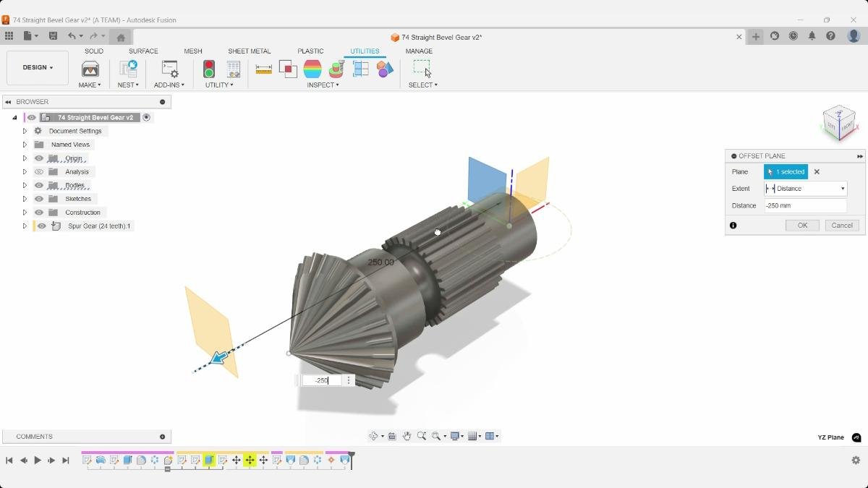Toggle visibility of Construction folder
868x488 pixels.
[39, 213]
